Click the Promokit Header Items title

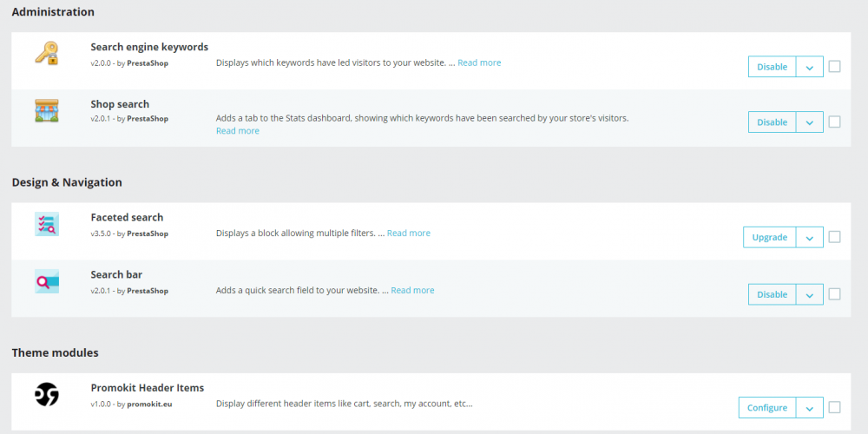point(148,388)
